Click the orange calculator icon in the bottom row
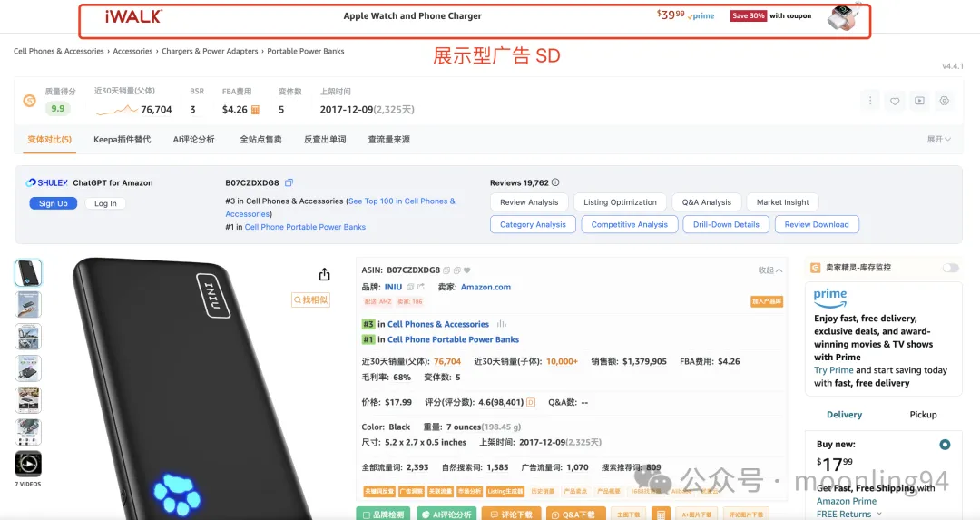Image resolution: width=980 pixels, height=520 pixels. (x=661, y=515)
